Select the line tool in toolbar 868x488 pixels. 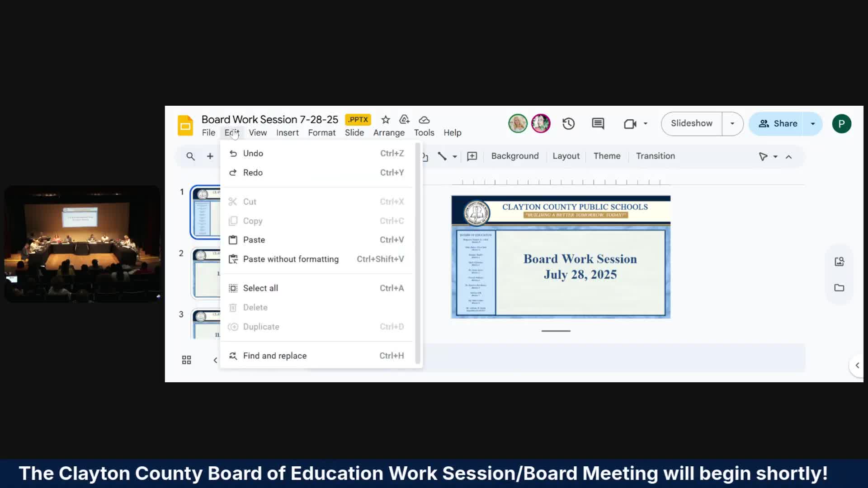[442, 156]
